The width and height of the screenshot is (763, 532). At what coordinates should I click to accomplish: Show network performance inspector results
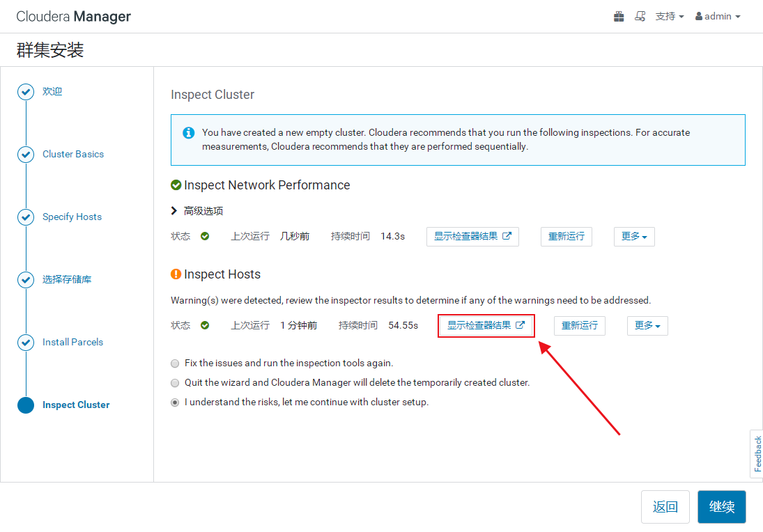click(472, 237)
